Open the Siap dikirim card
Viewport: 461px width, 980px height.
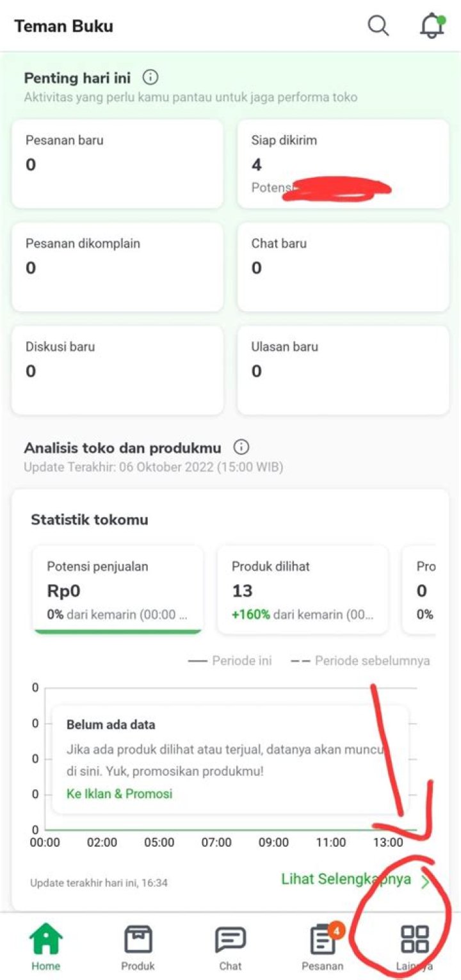pos(343,163)
